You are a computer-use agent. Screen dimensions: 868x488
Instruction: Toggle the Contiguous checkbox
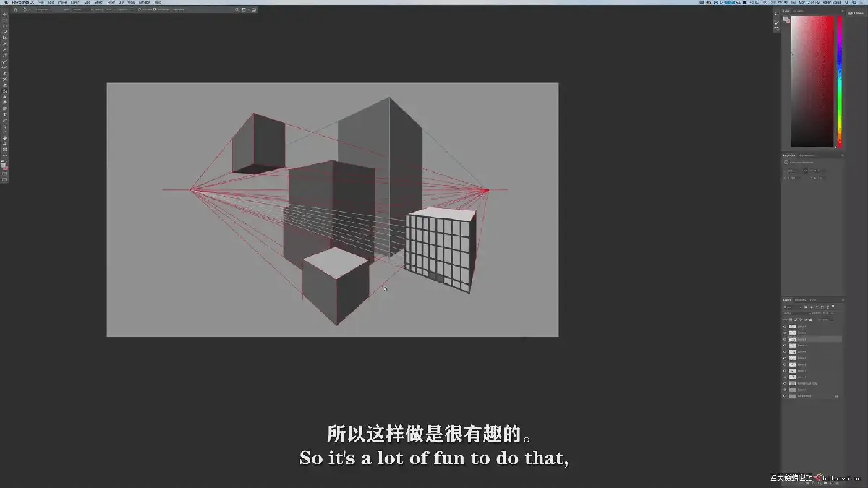155,9
